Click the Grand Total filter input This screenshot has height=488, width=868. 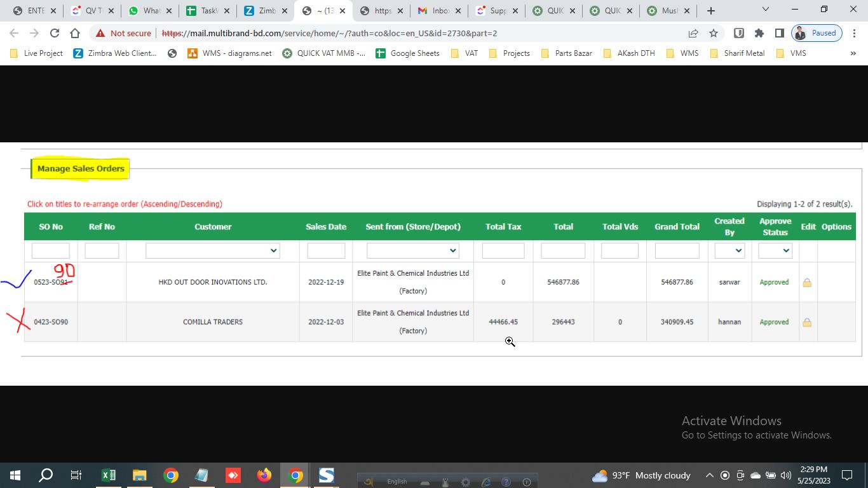(677, 250)
